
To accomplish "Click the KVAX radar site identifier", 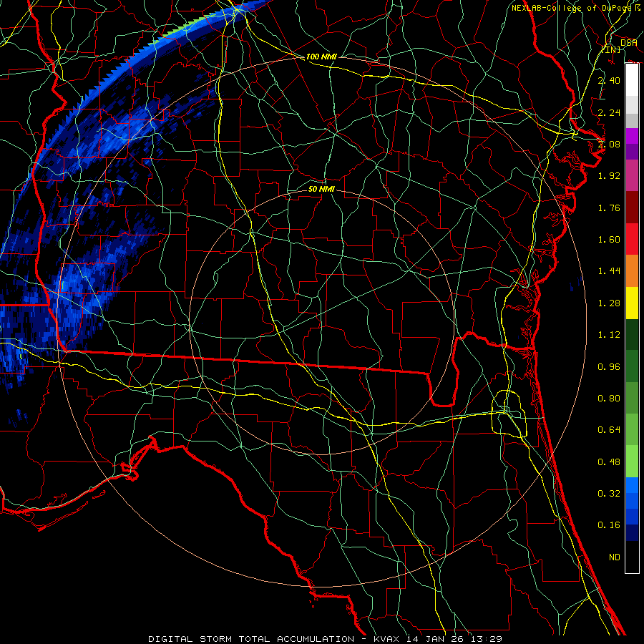I will pos(387,639).
